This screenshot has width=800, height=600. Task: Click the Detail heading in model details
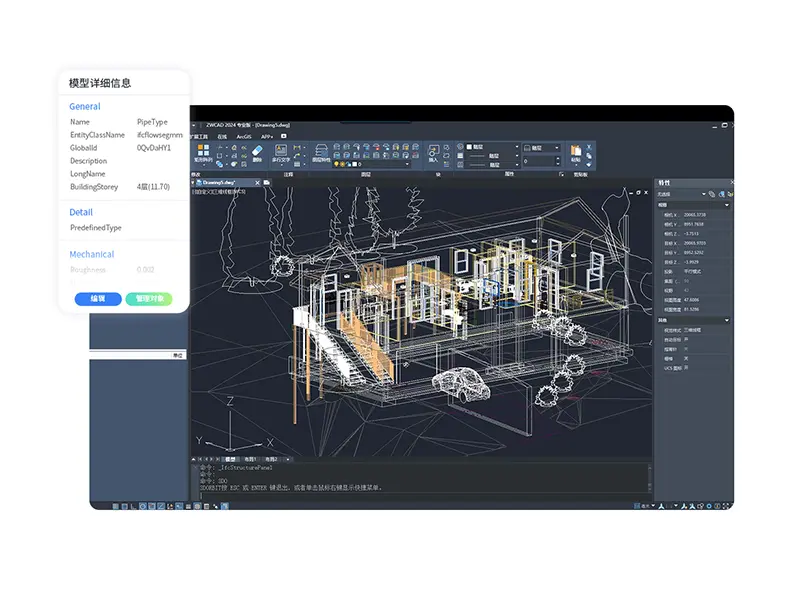(81, 212)
